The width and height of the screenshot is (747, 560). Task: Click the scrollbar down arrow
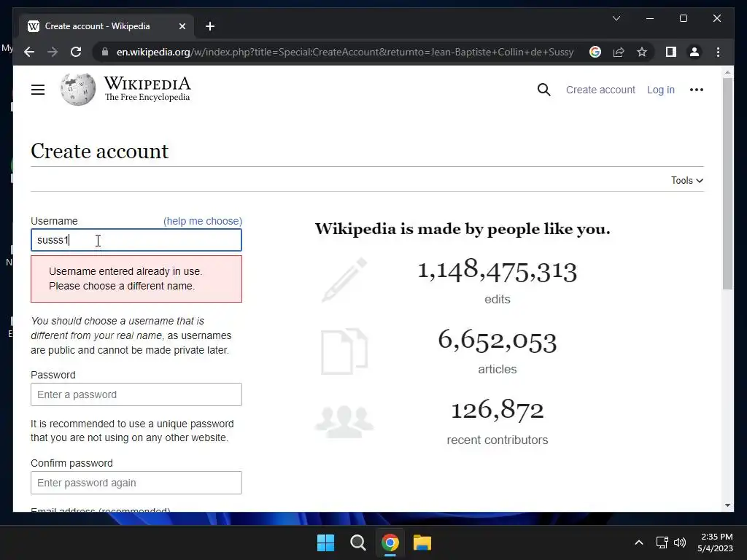(x=727, y=505)
